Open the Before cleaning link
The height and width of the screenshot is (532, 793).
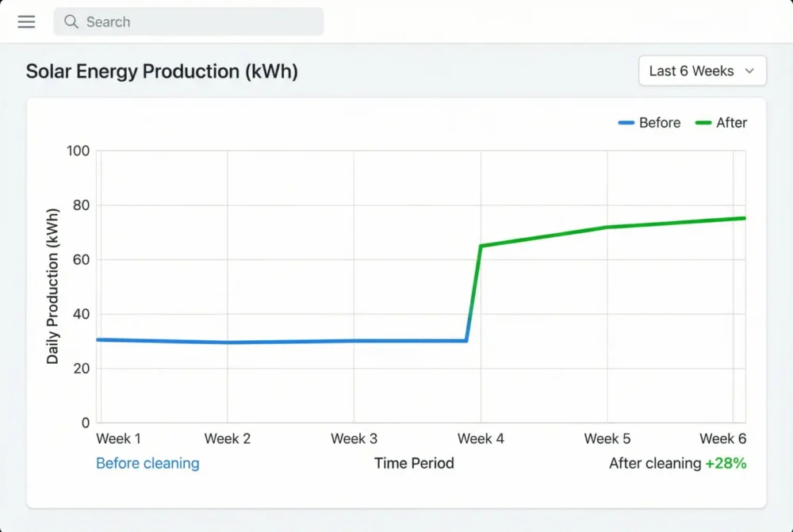147,463
